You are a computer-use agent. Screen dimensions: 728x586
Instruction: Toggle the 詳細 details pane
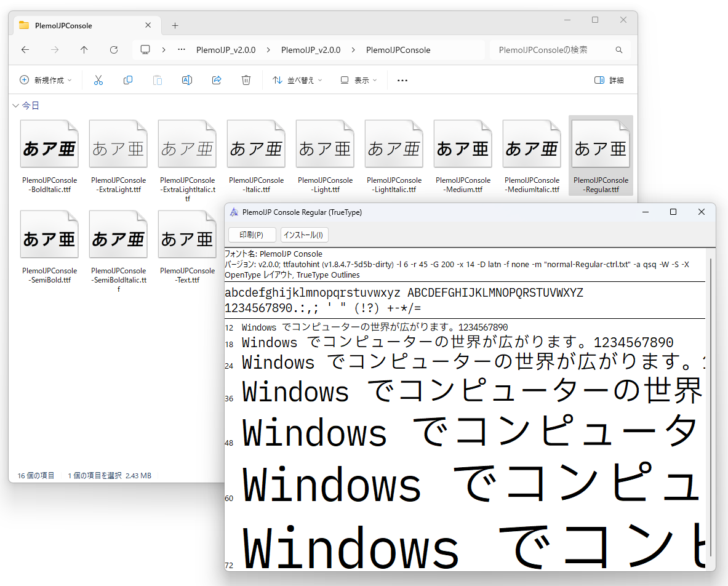coord(609,79)
